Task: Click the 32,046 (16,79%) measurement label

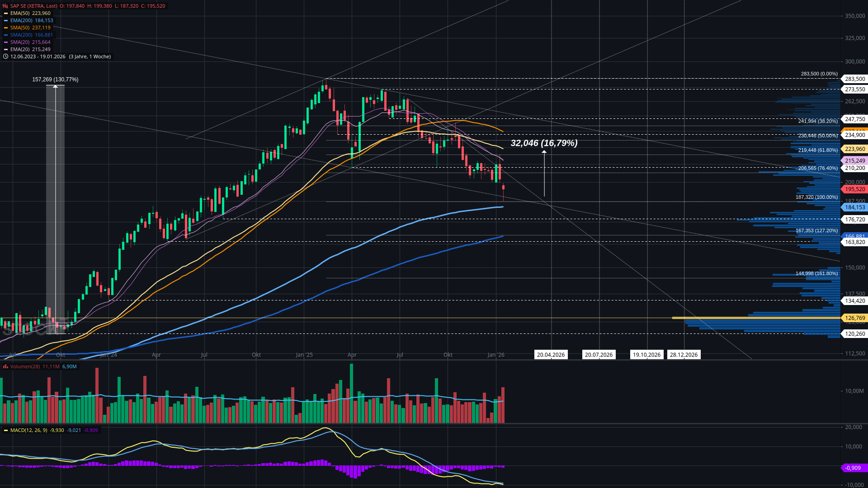Action: click(x=544, y=143)
